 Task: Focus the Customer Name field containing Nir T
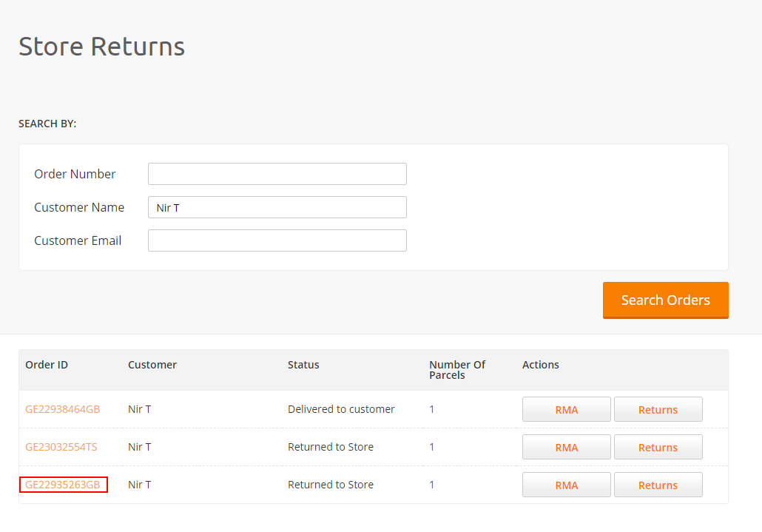tap(277, 207)
